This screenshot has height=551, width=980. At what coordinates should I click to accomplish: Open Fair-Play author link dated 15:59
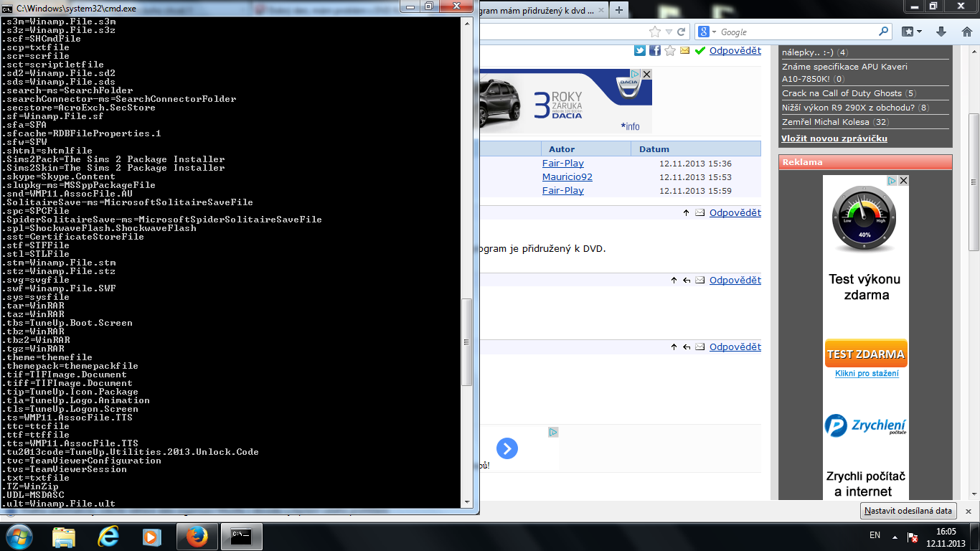click(563, 191)
